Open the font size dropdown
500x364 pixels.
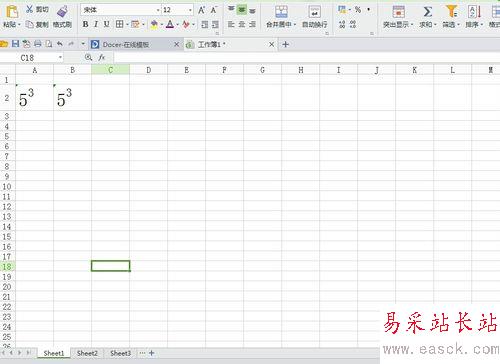coord(190,10)
